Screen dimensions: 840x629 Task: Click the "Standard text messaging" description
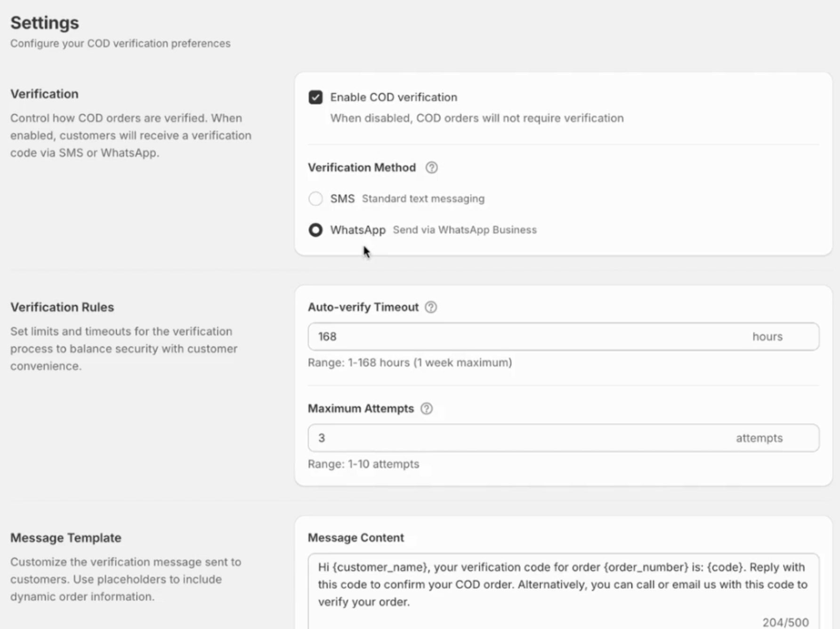tap(423, 199)
